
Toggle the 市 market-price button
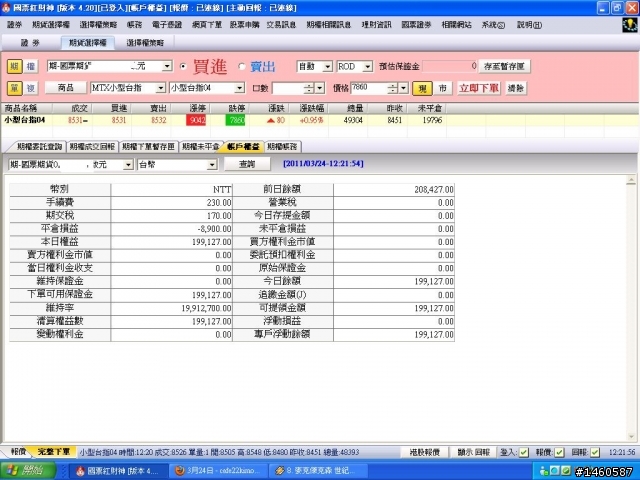442,88
